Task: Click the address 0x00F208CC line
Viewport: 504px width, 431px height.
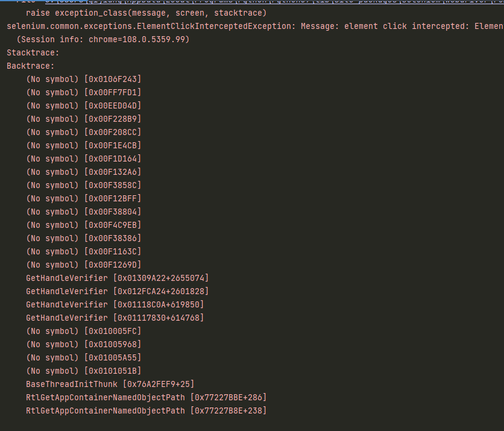Action: click(x=83, y=132)
